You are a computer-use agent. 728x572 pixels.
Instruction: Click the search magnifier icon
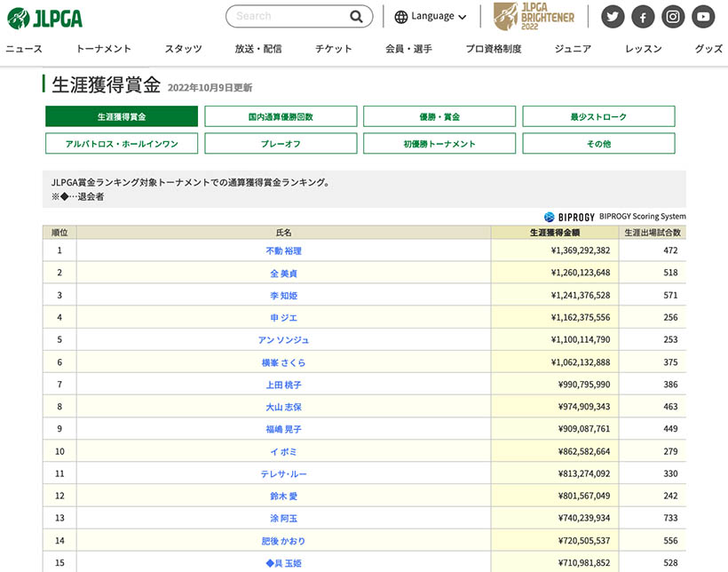click(x=356, y=16)
